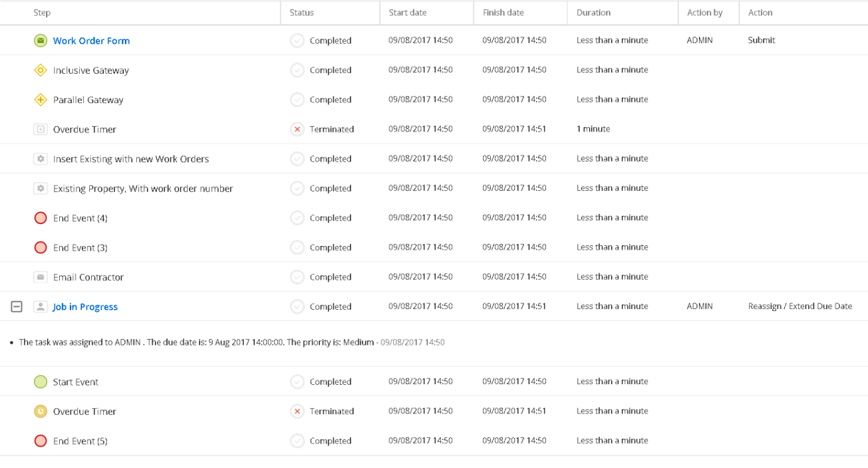Viewport: 868px width, 468px height.
Task: Sort by the Duration column header
Action: (593, 13)
